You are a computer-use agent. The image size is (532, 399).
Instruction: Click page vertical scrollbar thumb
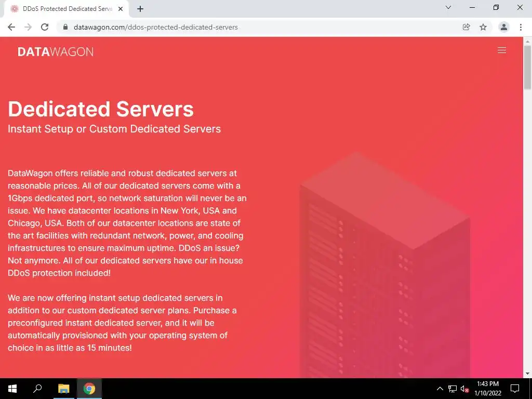click(527, 67)
